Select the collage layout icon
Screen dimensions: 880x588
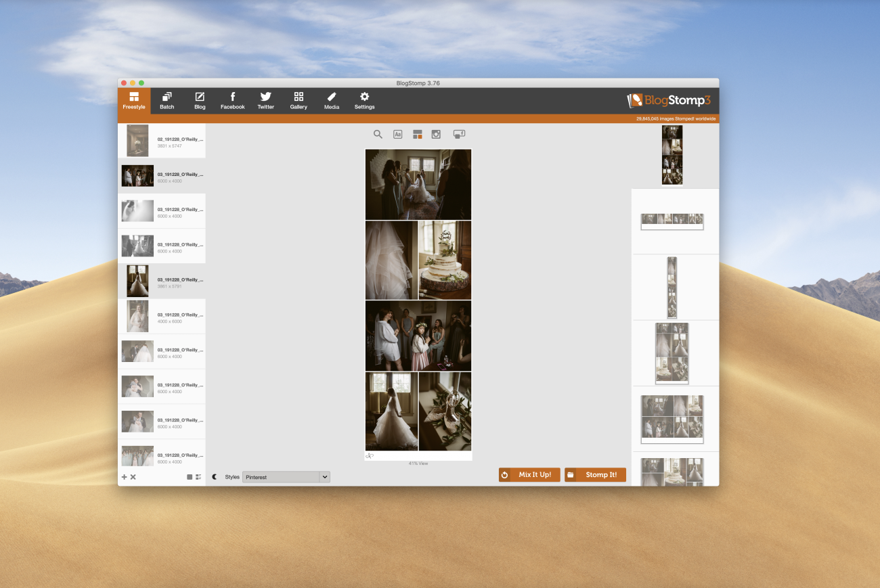coord(418,135)
